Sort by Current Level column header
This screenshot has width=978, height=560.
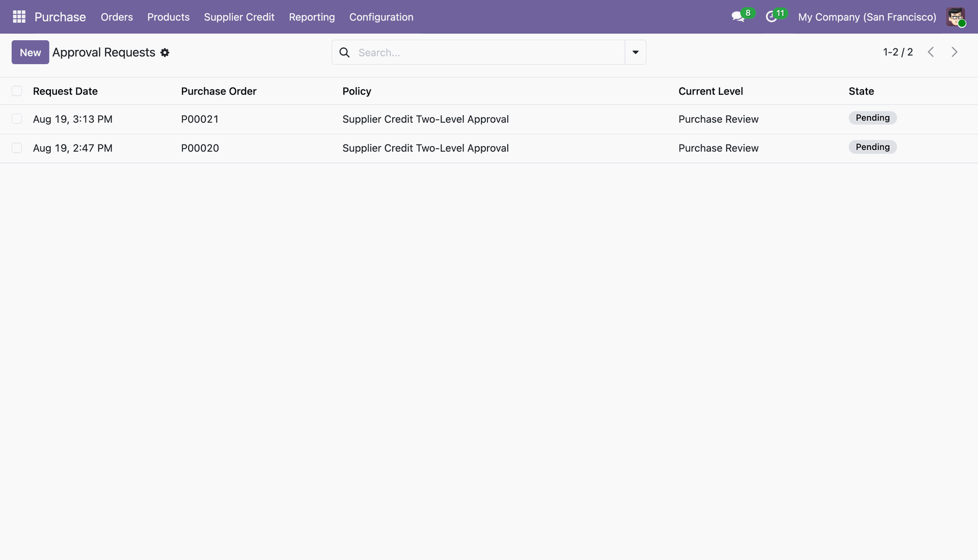711,91
